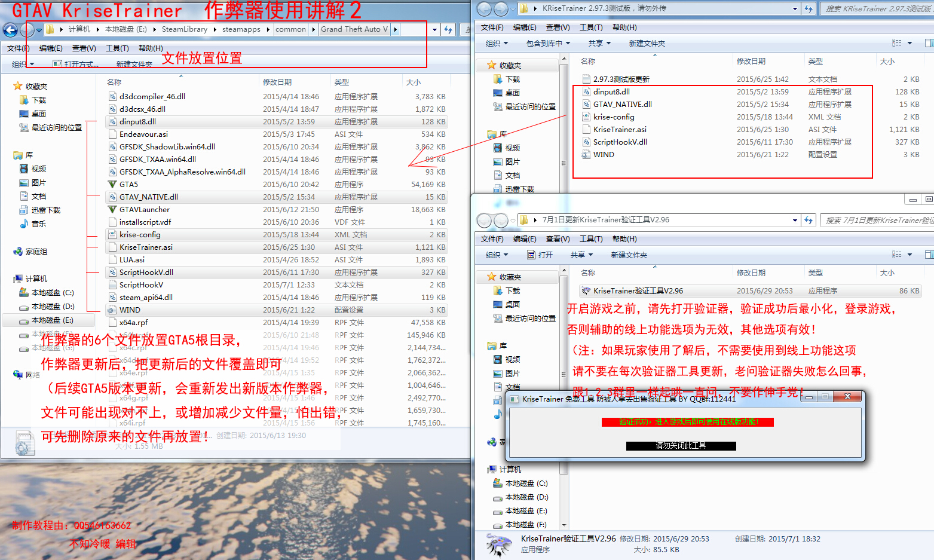Screen dimensions: 934x560
Task: Select ScriptHookV.dll in the Grand Theft Auto V file list
Action: coord(277,272)
